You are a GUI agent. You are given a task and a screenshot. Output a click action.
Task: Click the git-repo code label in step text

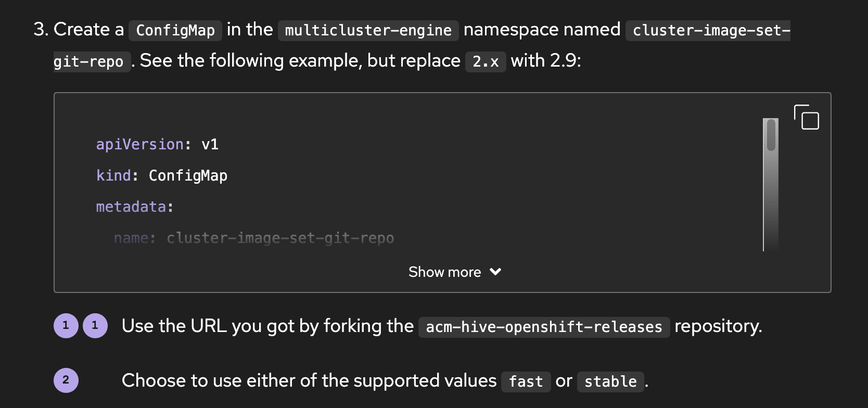pos(88,62)
